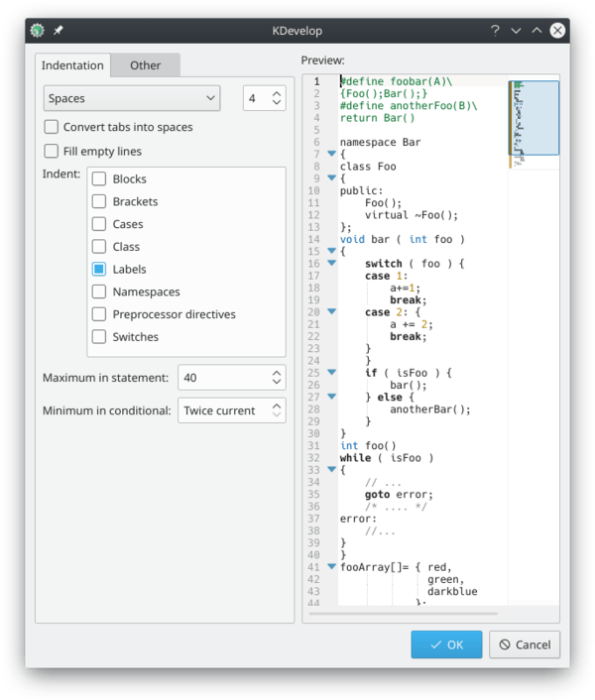Check the Namespaces indent option

99,292
